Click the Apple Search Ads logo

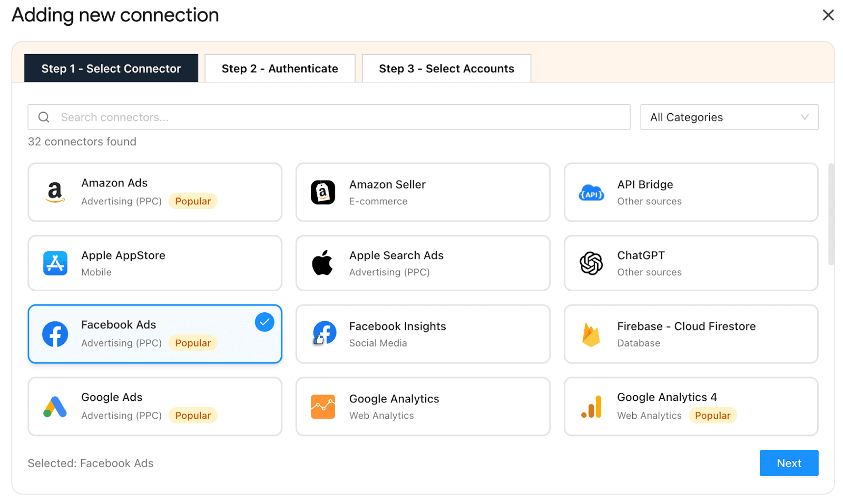(x=322, y=263)
